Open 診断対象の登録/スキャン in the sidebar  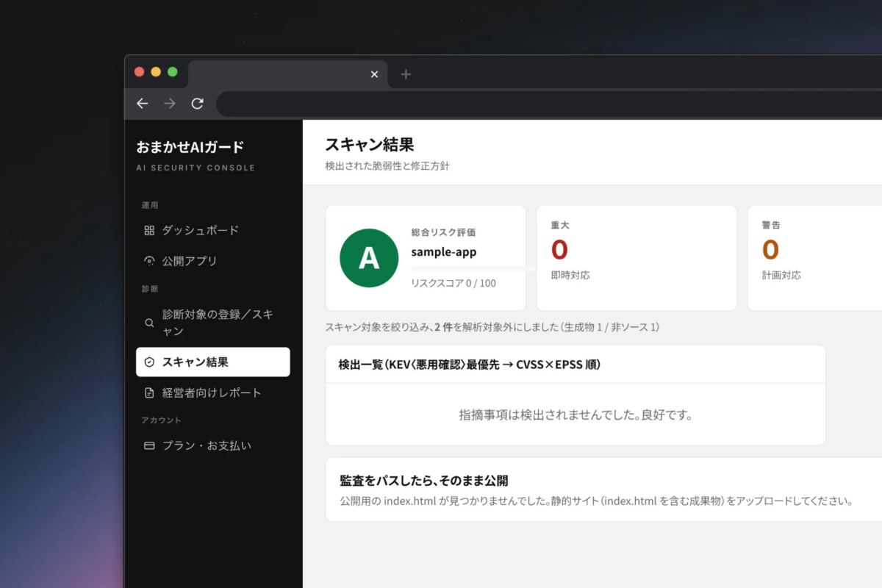coord(213,323)
